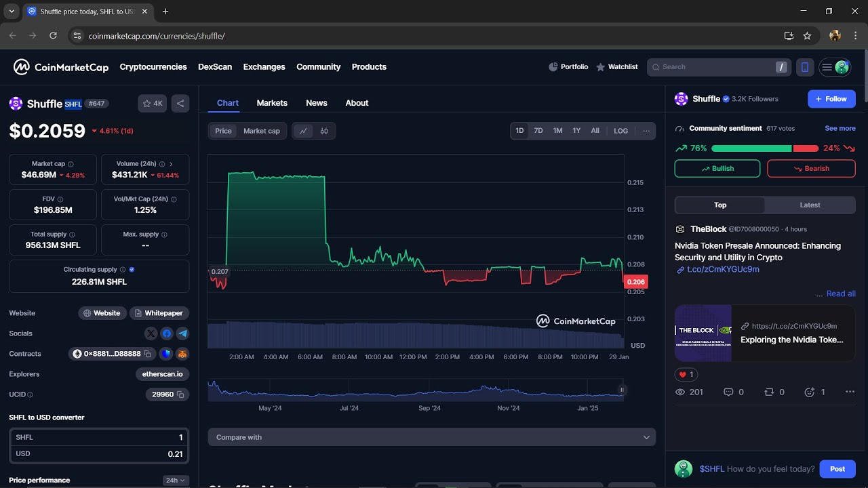Click the blue wallet icon beside contract
The height and width of the screenshot is (488, 868).
pyautogui.click(x=166, y=354)
